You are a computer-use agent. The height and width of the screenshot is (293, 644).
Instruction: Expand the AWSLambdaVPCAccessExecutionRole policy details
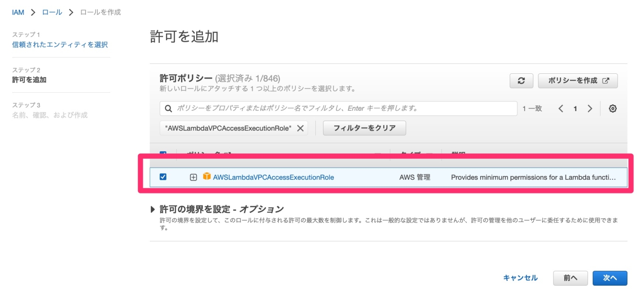[193, 177]
